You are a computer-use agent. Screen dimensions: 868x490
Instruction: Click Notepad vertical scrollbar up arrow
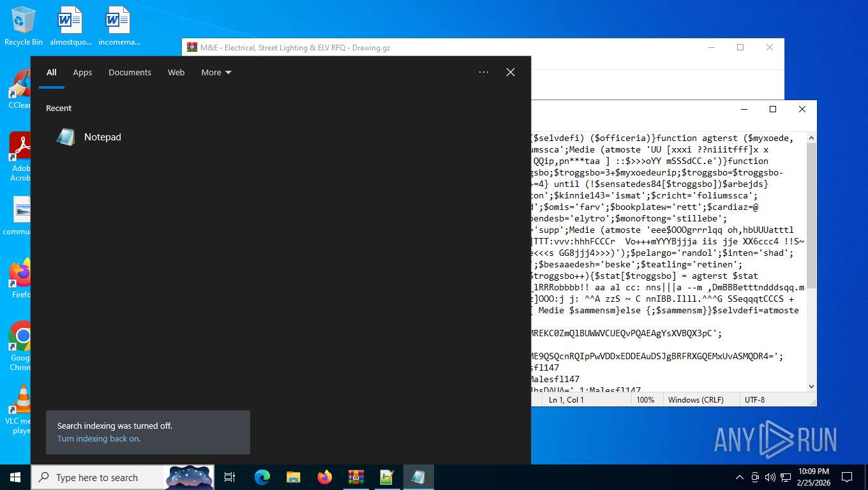click(811, 138)
